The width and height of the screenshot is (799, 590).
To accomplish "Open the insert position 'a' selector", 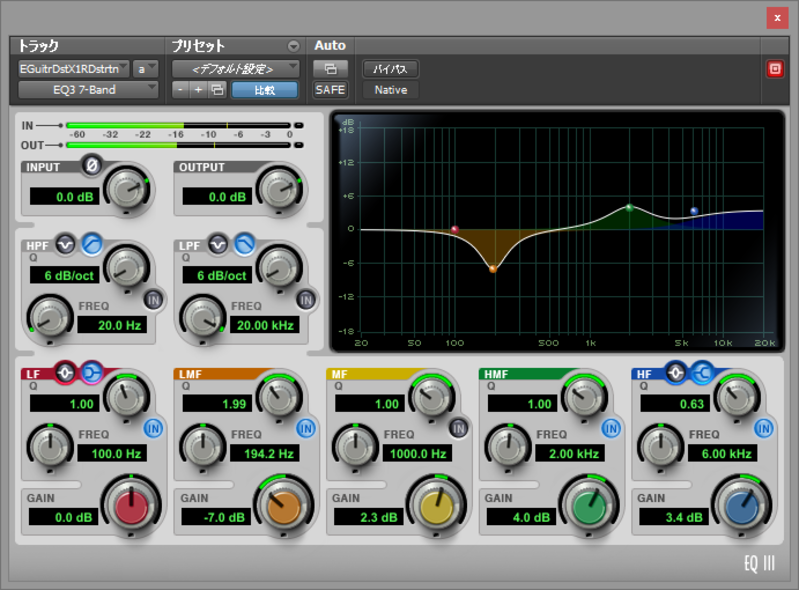I will [146, 69].
